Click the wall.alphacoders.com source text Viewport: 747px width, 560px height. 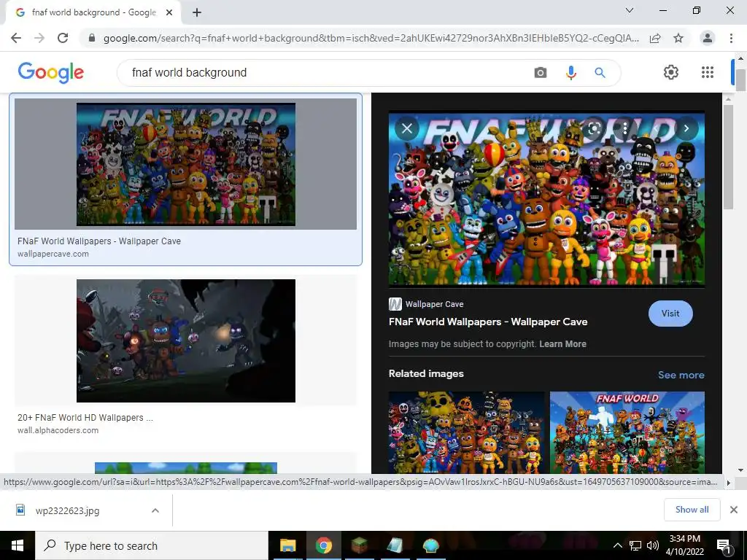coord(58,430)
